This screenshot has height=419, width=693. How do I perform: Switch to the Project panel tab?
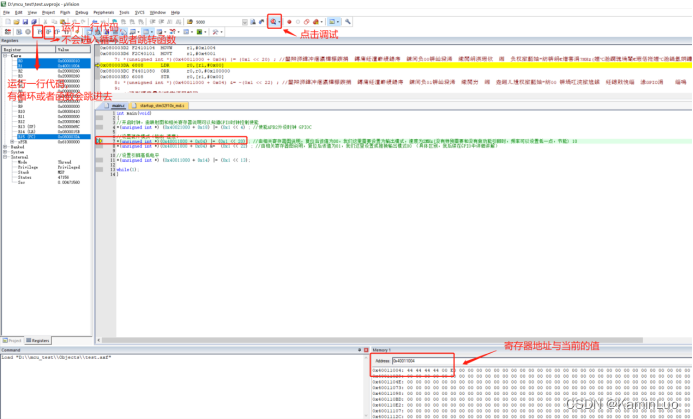point(12,340)
